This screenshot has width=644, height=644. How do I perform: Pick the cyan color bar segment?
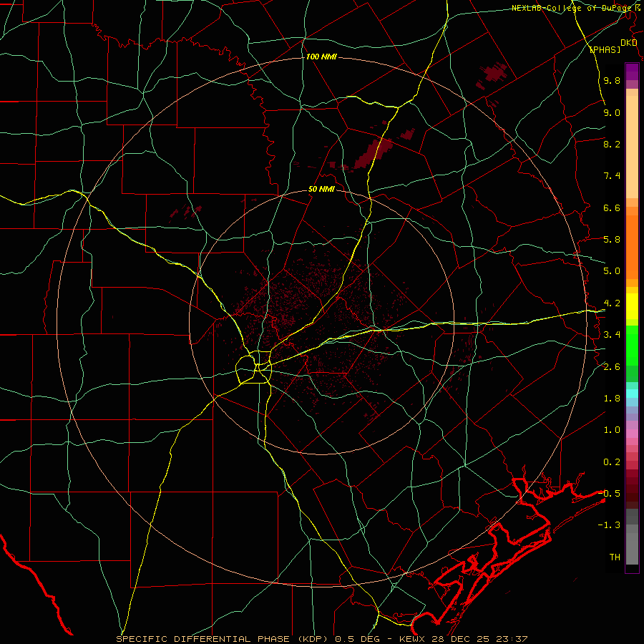tap(632, 394)
